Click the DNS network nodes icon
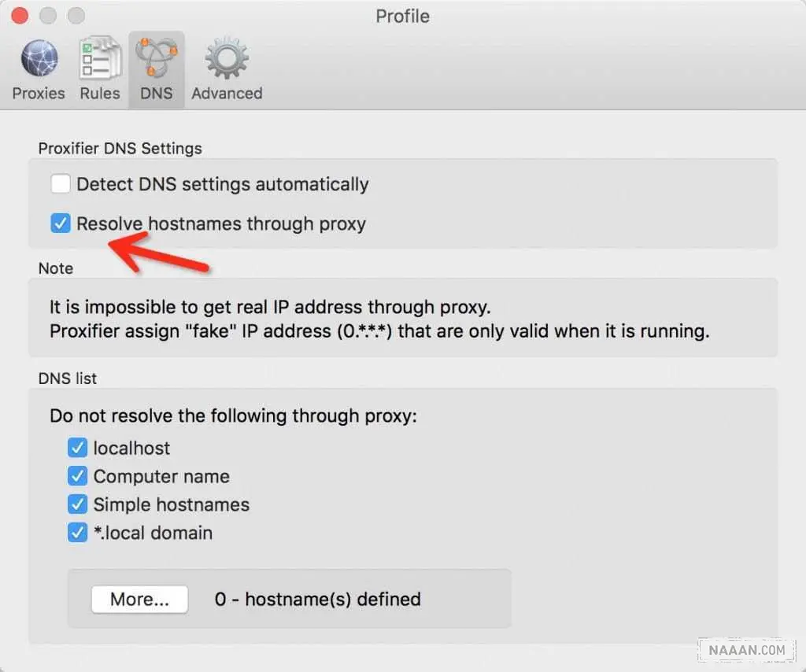Image resolution: width=806 pixels, height=672 pixels. (x=156, y=59)
